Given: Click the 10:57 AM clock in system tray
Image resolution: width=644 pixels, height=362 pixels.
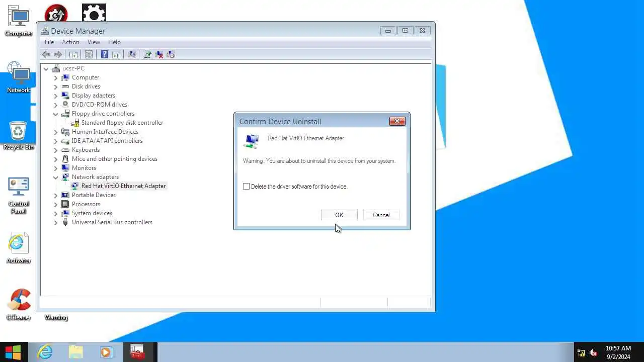Looking at the screenshot, I should (x=618, y=348).
